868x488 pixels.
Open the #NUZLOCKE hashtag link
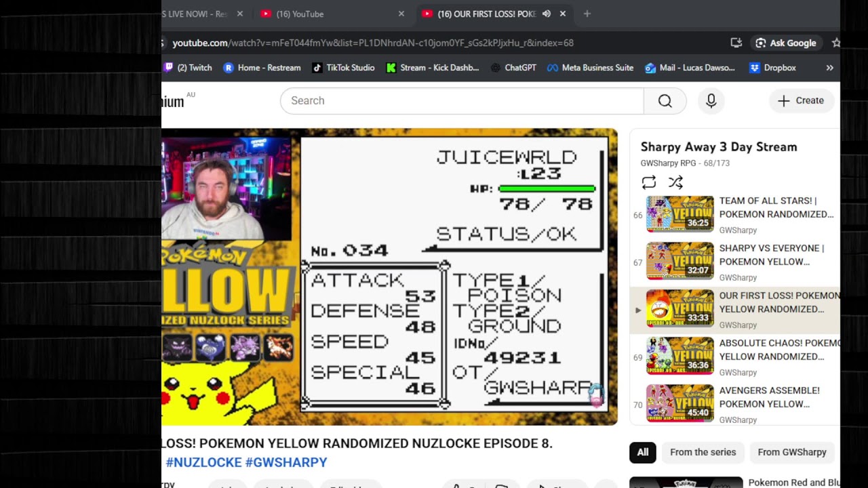(x=203, y=462)
